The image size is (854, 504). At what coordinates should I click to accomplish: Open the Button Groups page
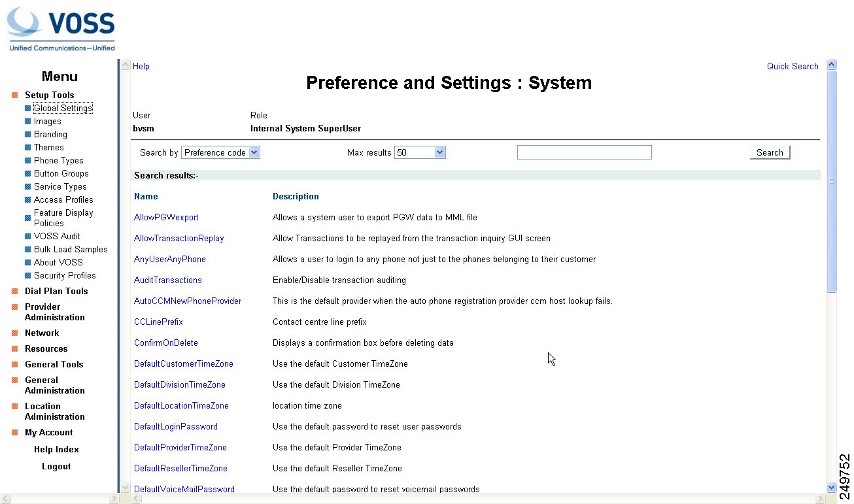[61, 173]
